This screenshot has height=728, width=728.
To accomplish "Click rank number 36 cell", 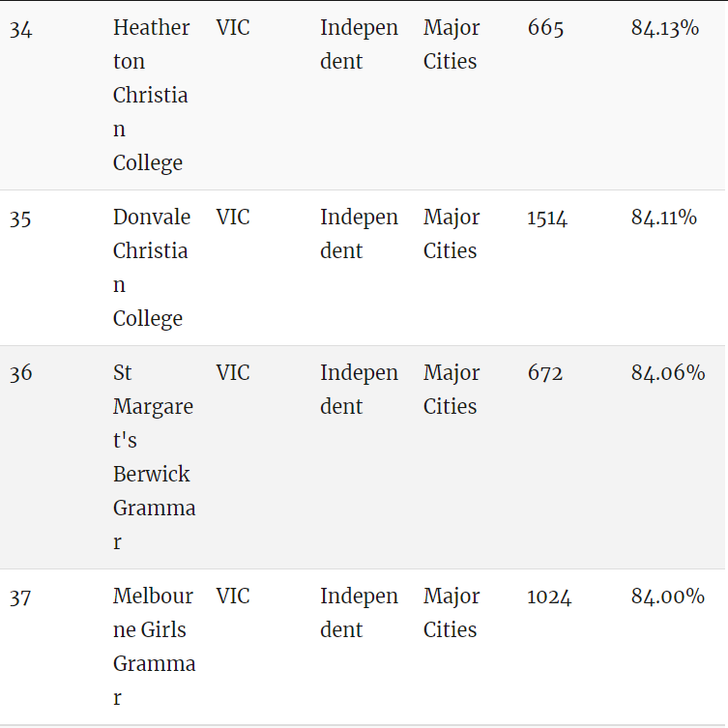I will pos(21,373).
